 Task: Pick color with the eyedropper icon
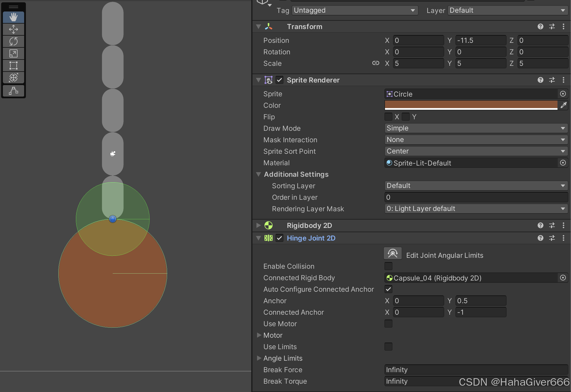[563, 105]
